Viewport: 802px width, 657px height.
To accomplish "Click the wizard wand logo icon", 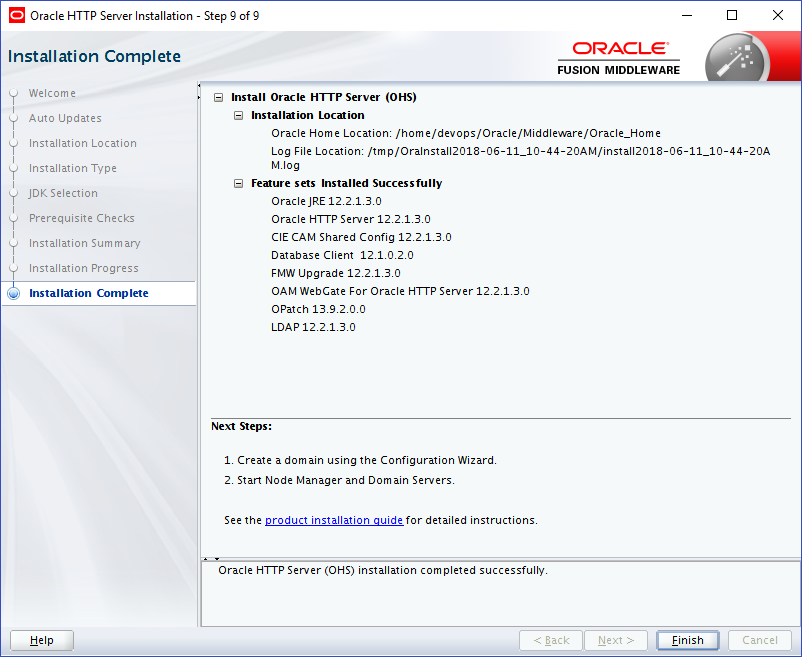I will point(738,59).
